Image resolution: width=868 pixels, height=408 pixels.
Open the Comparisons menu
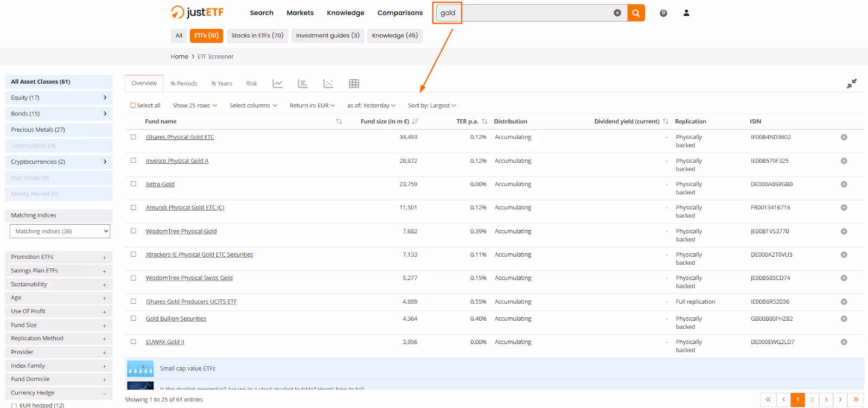400,13
